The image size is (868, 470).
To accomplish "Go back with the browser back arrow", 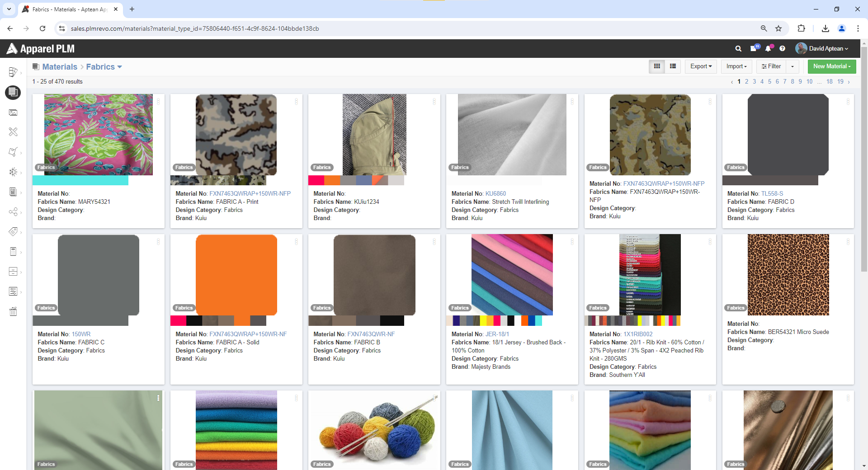I will pyautogui.click(x=10, y=28).
